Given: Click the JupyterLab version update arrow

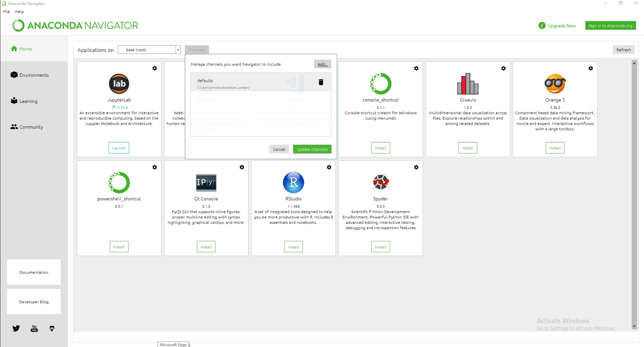Looking at the screenshot, I should click(113, 107).
